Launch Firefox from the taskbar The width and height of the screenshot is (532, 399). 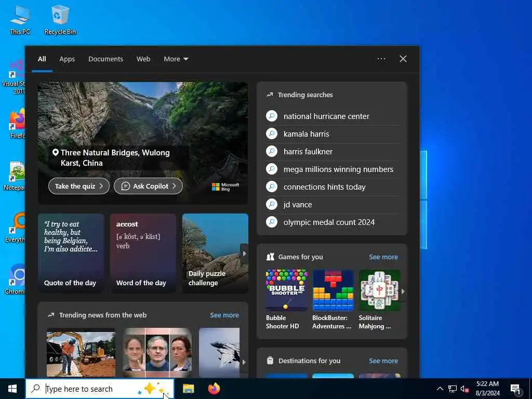tap(214, 389)
